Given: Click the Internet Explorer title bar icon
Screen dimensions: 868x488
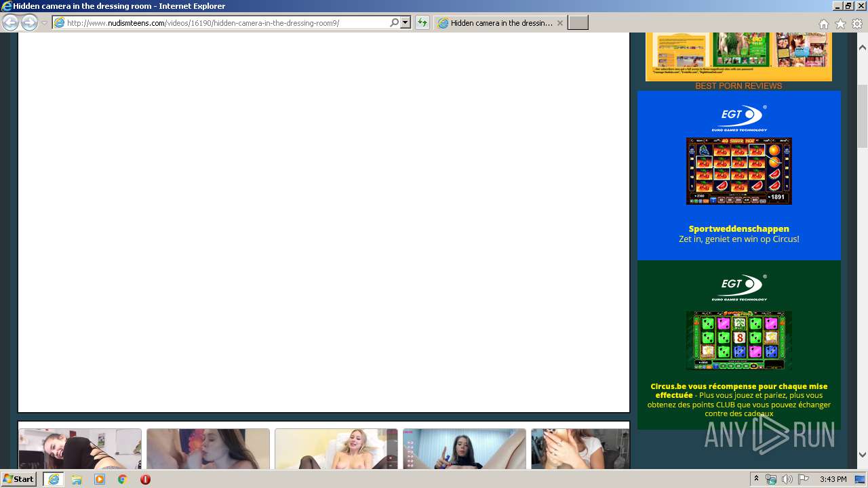Looking at the screenshot, I should [x=6, y=6].
